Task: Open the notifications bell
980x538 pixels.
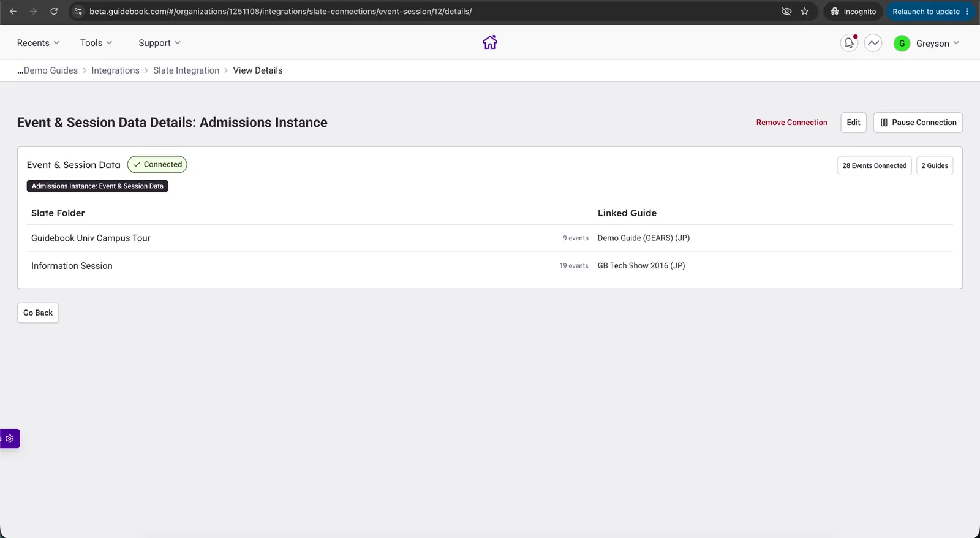Action: [x=849, y=43]
